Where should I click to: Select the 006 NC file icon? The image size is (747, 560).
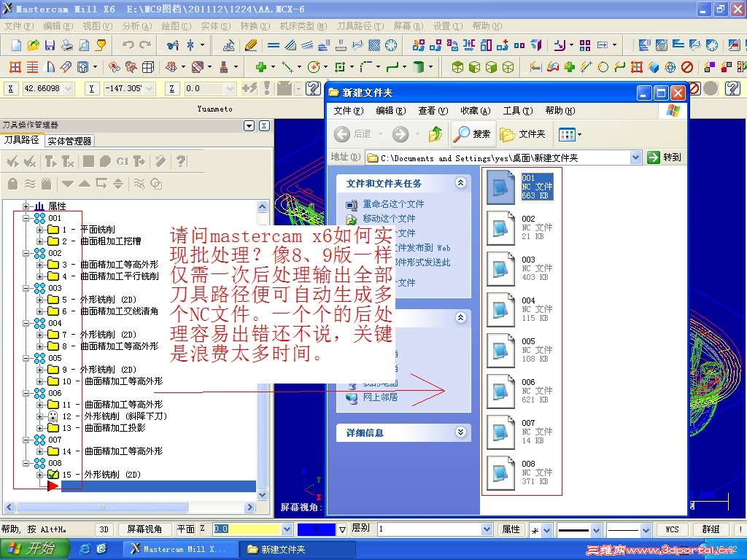click(x=500, y=392)
